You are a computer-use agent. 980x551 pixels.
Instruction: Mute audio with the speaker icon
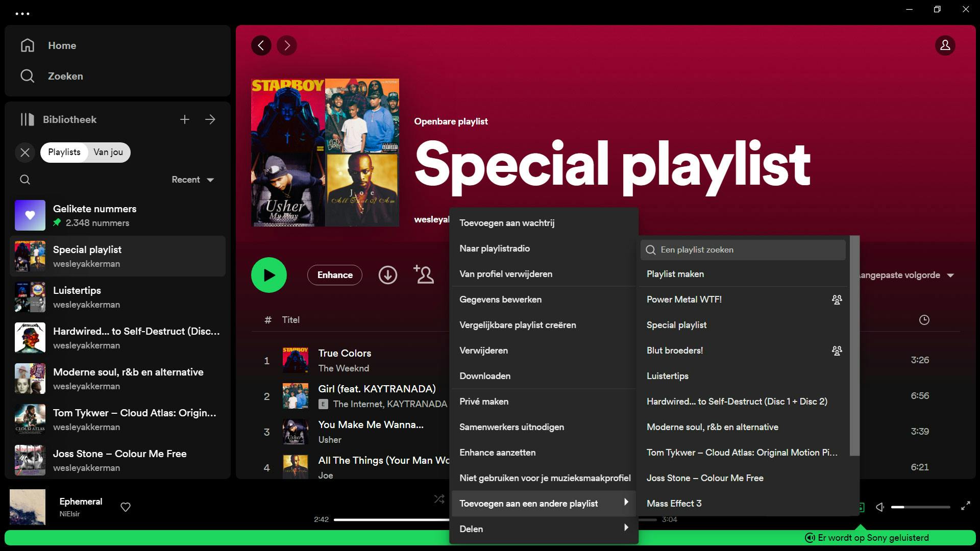tap(880, 507)
